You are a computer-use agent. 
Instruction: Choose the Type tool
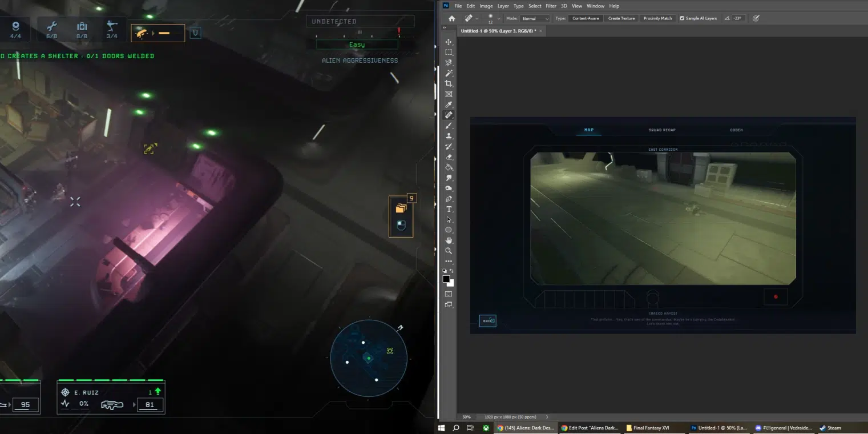[x=449, y=209]
